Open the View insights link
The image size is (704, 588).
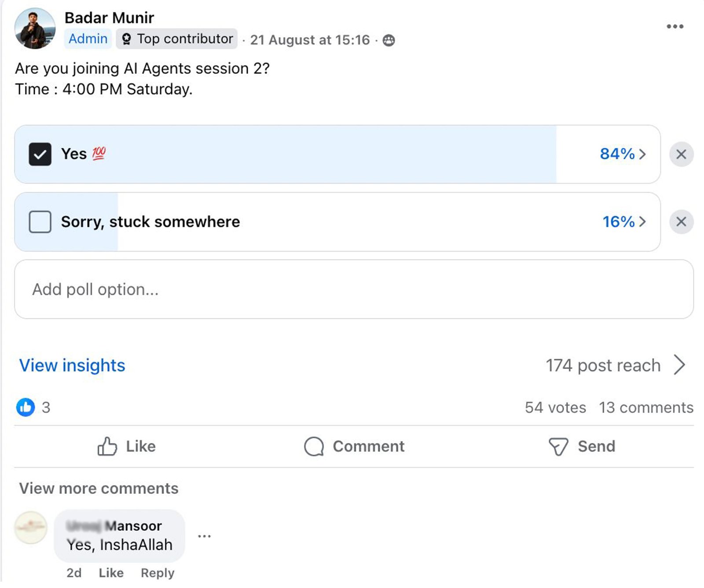72,365
